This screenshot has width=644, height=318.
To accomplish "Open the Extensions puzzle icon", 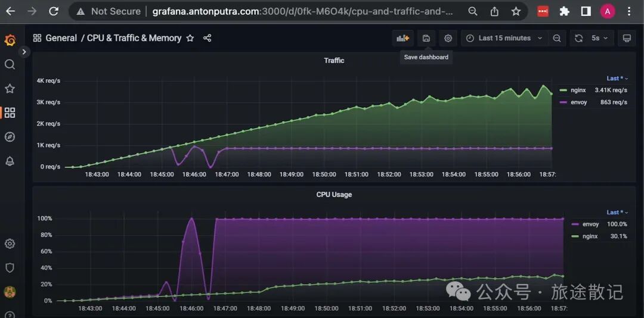I will (565, 11).
